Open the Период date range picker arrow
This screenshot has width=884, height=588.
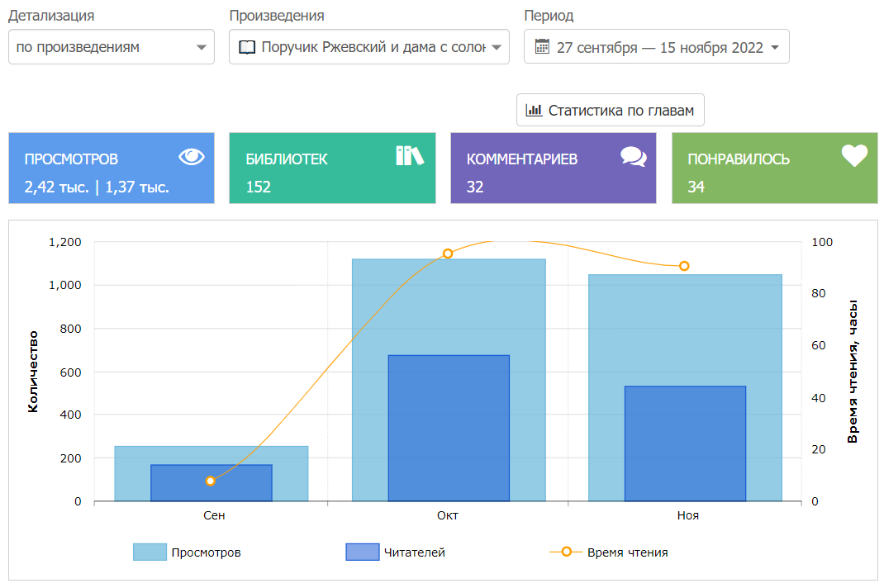[774, 47]
